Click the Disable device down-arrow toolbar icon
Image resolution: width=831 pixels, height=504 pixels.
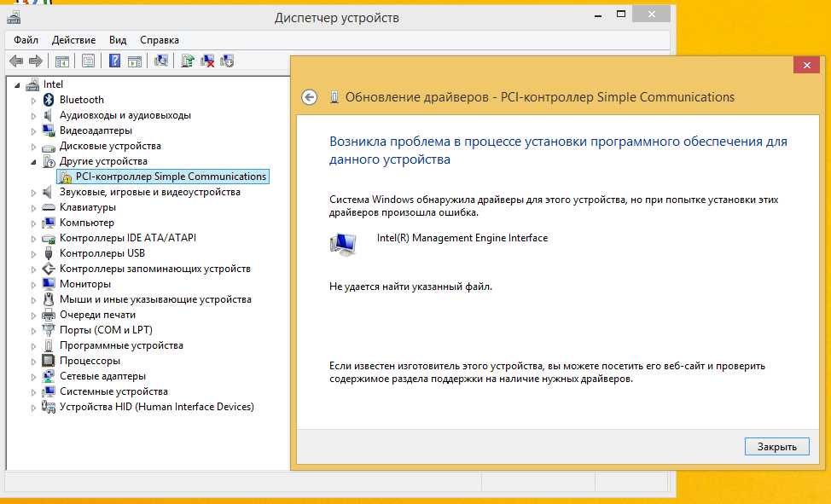[x=227, y=61]
